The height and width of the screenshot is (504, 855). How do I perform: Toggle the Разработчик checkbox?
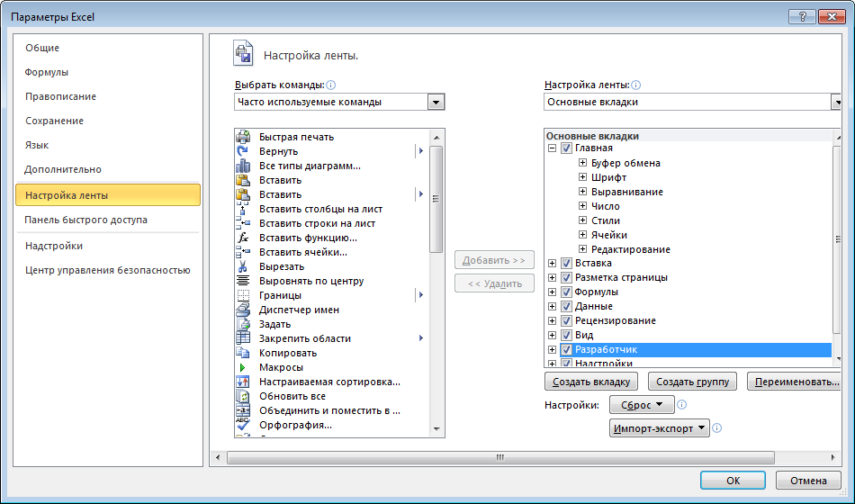[x=566, y=349]
